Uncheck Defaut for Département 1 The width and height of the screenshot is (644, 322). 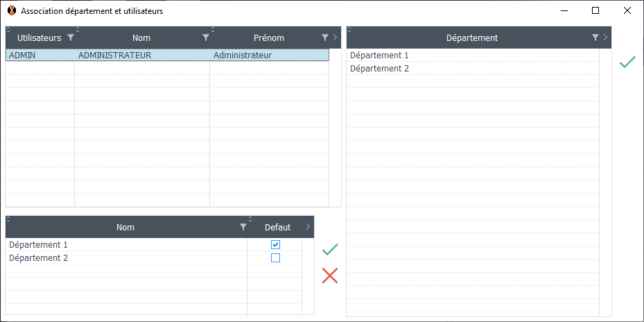pos(275,244)
